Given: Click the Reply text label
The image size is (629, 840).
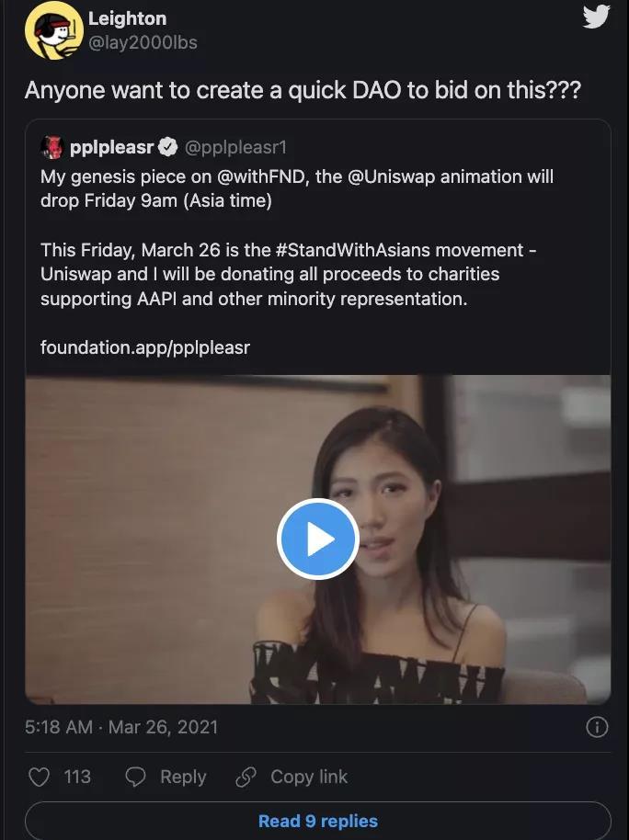Looking at the screenshot, I should point(183,778).
